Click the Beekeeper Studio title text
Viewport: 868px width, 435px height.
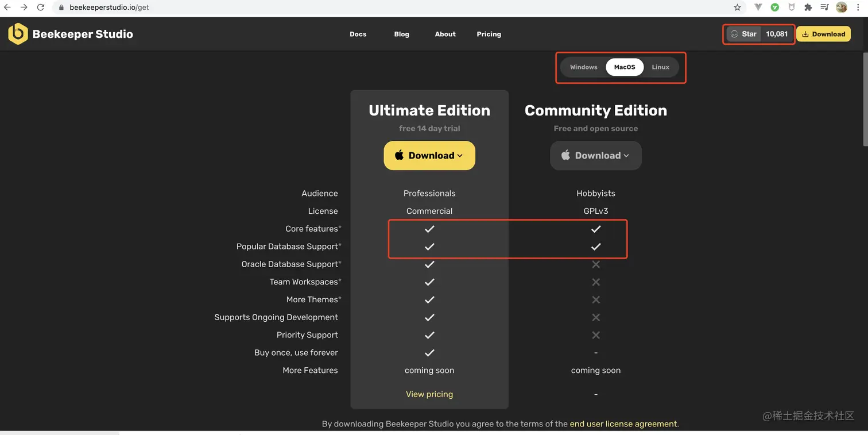coord(83,34)
